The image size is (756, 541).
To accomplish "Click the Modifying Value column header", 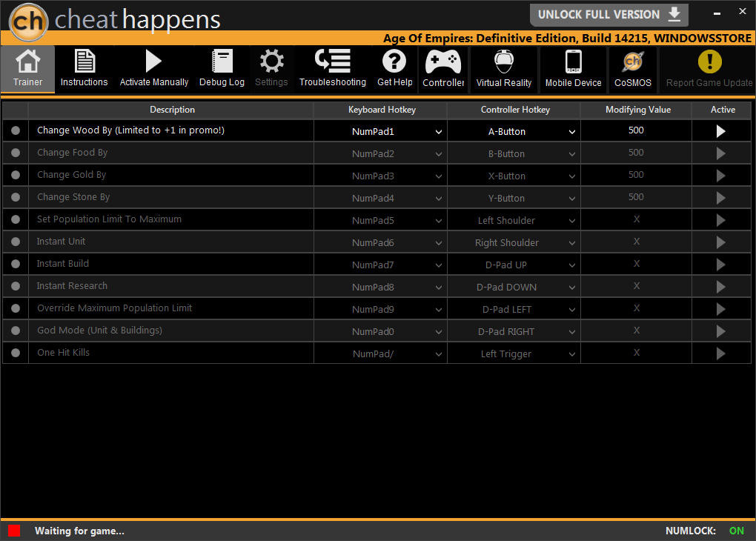I will (637, 110).
